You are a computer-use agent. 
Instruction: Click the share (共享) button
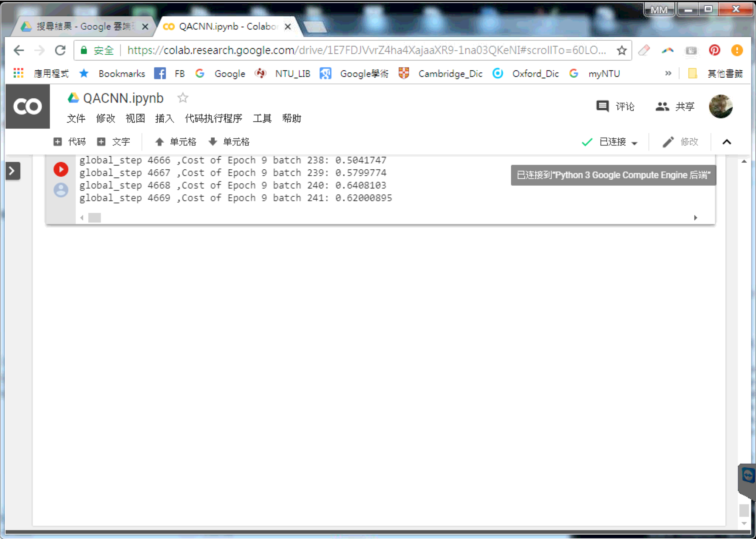point(675,106)
